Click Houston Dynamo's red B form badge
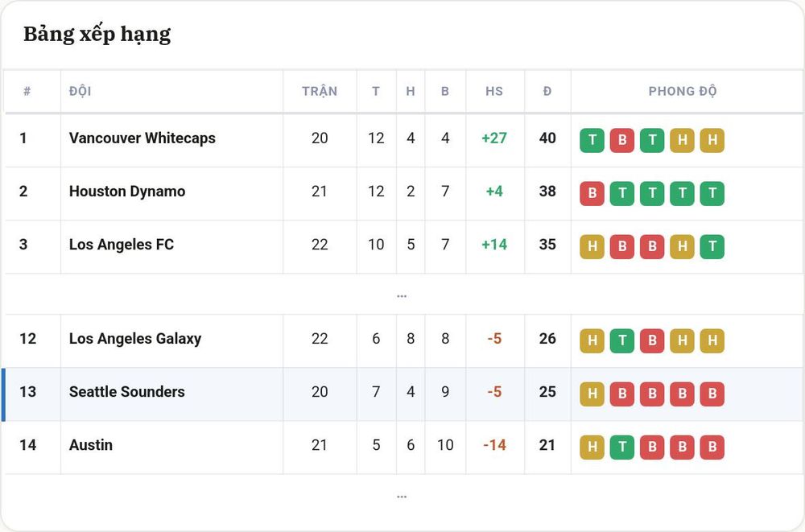Screen dimensions: 805x532 coord(592,194)
